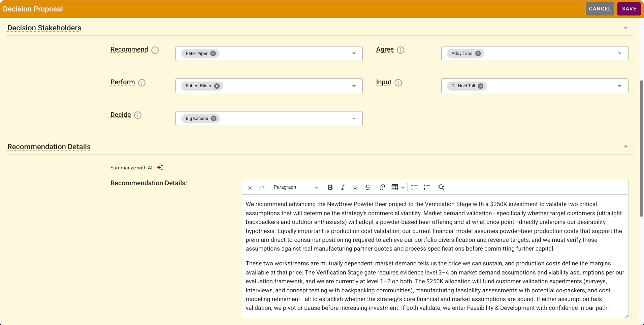Open the Decide stakeholder dropdown arrow
Image resolution: width=644 pixels, height=325 pixels.
point(354,119)
